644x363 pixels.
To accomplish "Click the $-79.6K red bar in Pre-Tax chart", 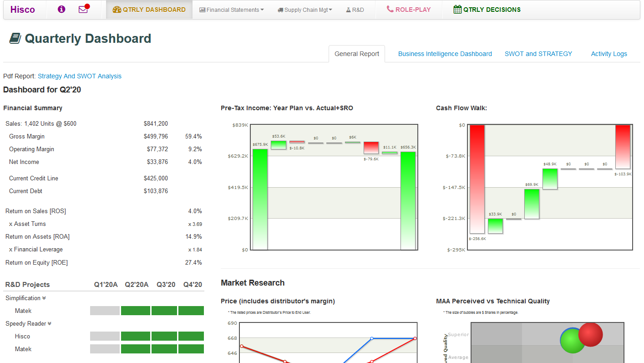I will pyautogui.click(x=371, y=148).
